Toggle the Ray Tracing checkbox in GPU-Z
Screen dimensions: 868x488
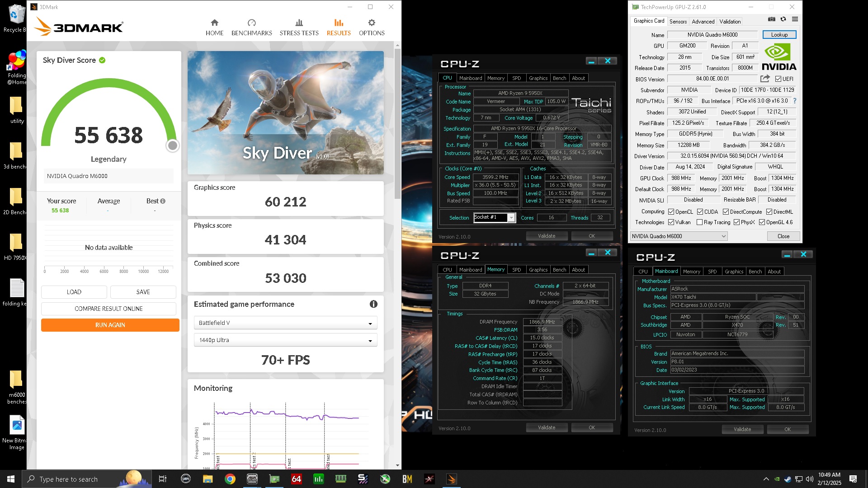(700, 222)
